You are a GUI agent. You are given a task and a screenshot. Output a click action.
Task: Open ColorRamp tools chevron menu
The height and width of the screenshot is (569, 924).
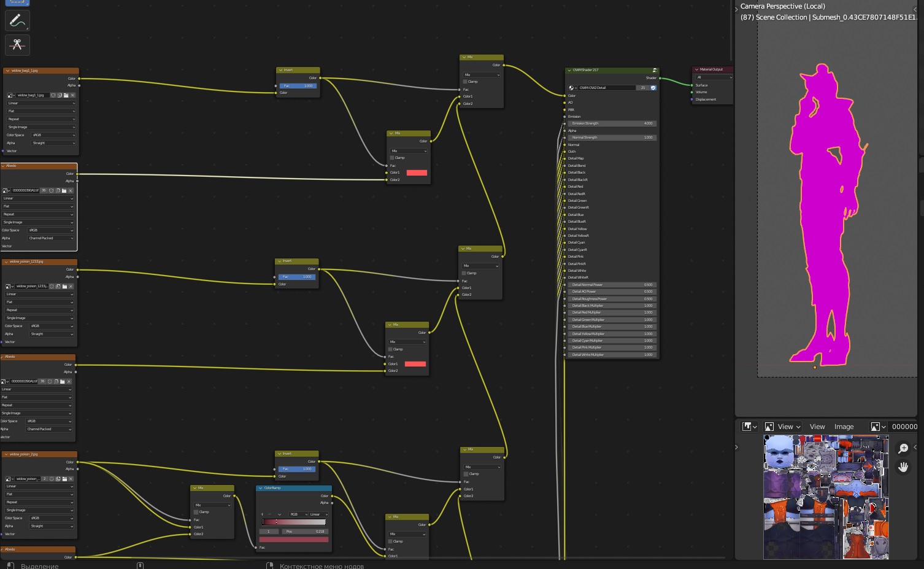click(x=279, y=514)
